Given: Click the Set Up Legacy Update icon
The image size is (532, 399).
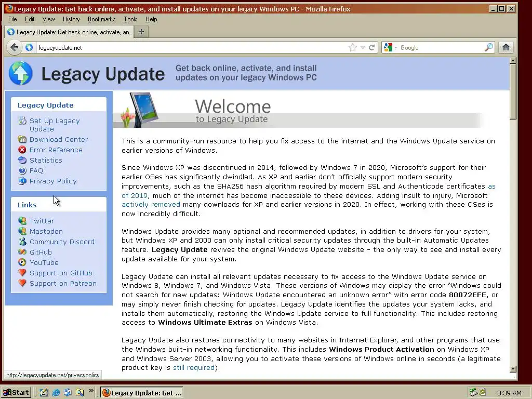Looking at the screenshot, I should coord(22,121).
